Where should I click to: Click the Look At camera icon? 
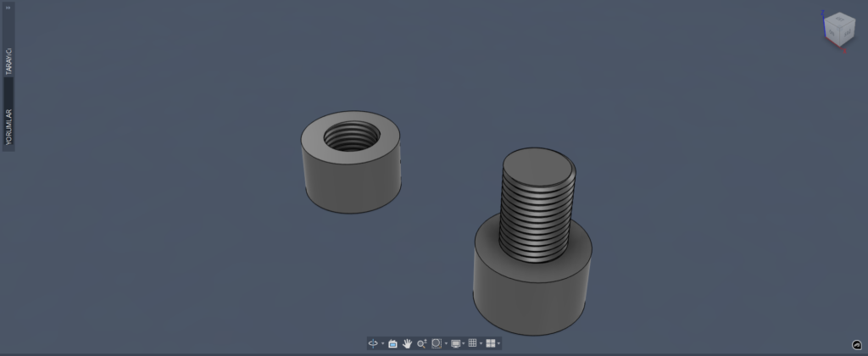(392, 343)
